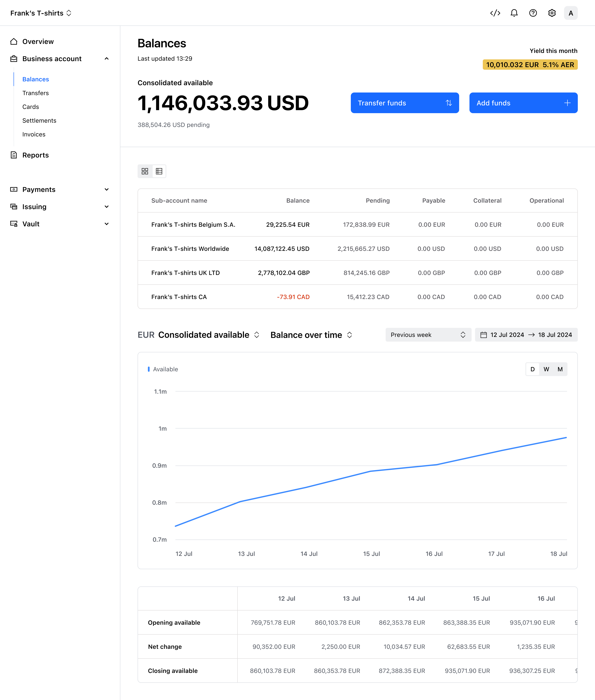The image size is (595, 700).
Task: Open Invoices page
Action: click(34, 134)
